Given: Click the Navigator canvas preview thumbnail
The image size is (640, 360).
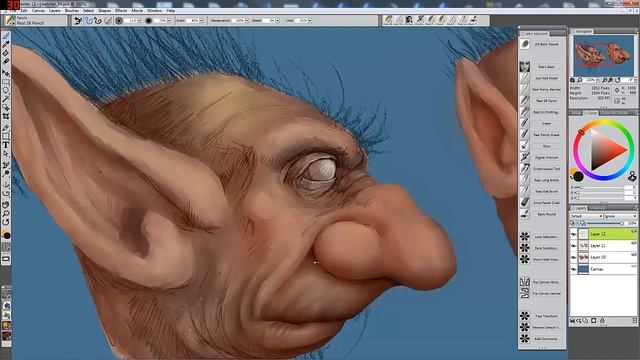Looking at the screenshot, I should [604, 55].
